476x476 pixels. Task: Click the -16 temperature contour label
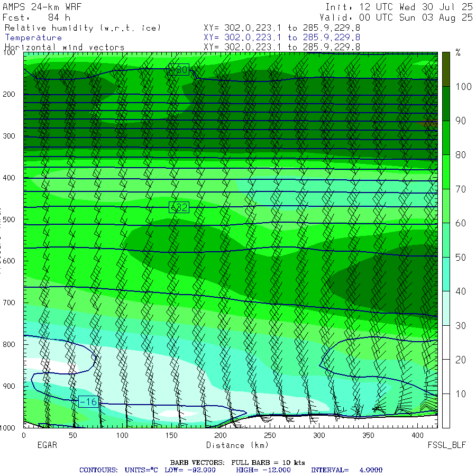pyautogui.click(x=88, y=401)
